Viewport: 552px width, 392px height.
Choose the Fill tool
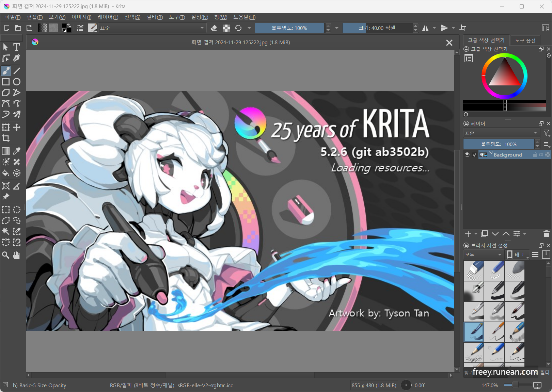coord(5,173)
